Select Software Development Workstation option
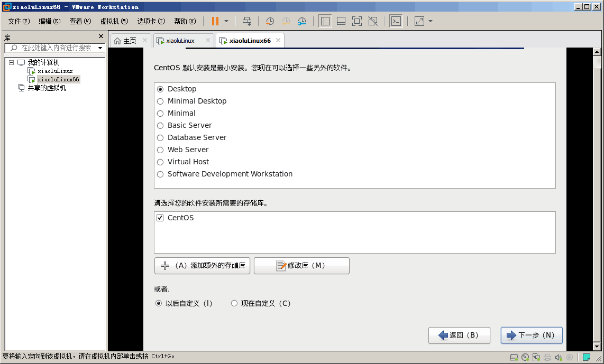Viewport: 604px width, 364px height. coord(160,174)
